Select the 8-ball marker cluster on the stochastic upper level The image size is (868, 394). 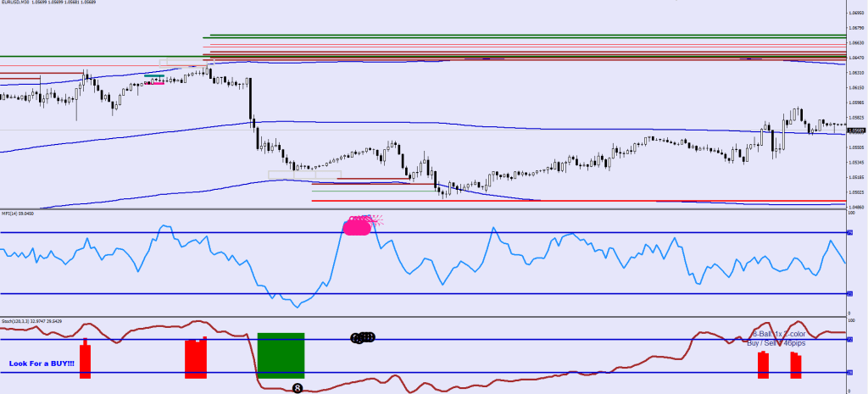(x=363, y=338)
